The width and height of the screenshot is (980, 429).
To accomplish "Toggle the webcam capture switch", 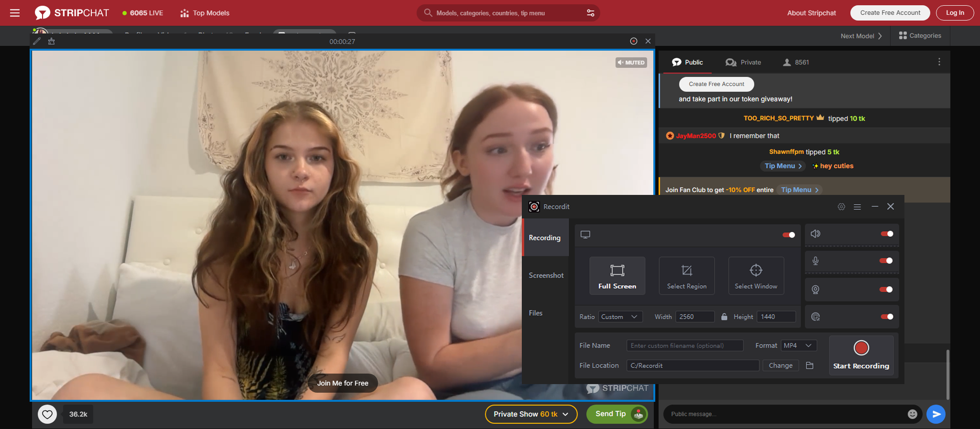I will pos(886,290).
